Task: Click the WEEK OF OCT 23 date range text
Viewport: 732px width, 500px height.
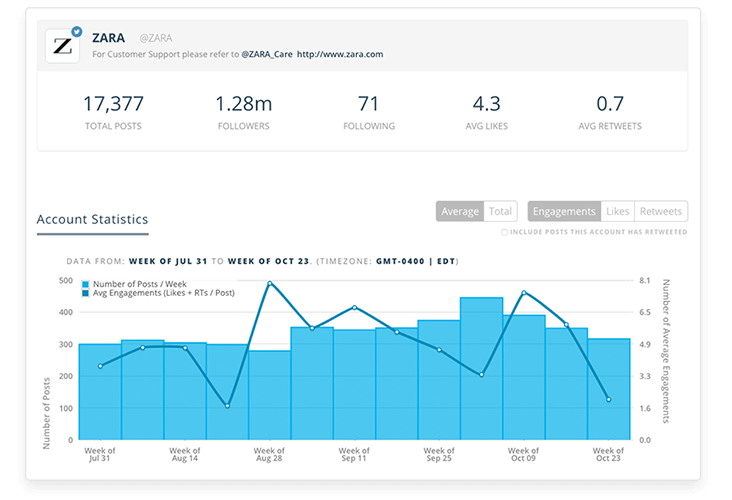Action: pos(268,261)
